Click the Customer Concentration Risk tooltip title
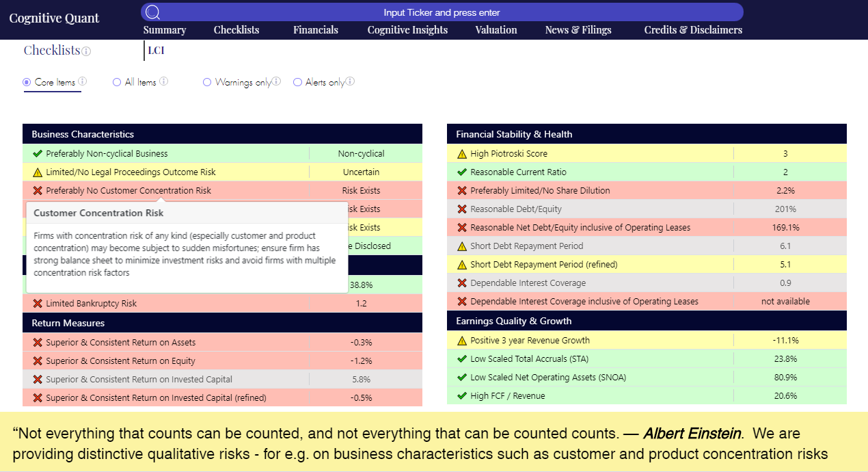 [98, 213]
